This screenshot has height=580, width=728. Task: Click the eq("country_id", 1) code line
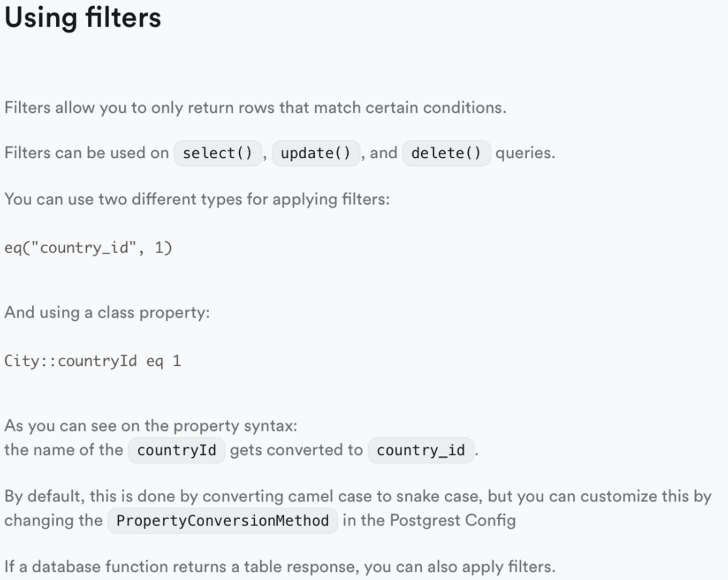pos(89,248)
